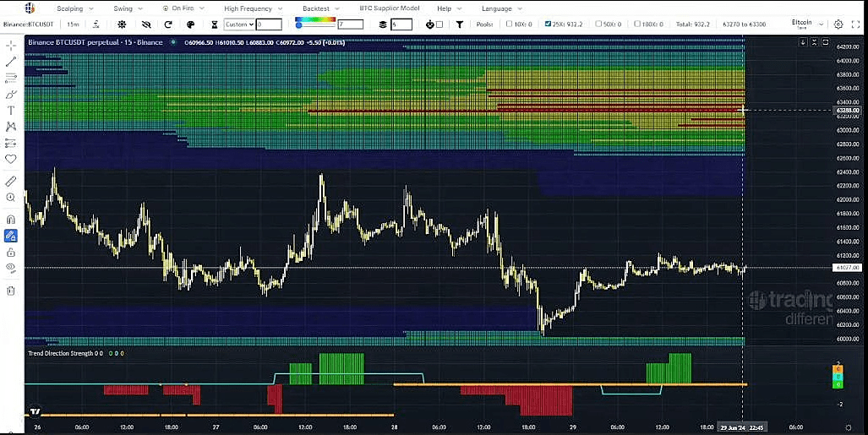The width and height of the screenshot is (868, 435).
Task: Click the chart pane collapse icon
Action: (814, 42)
